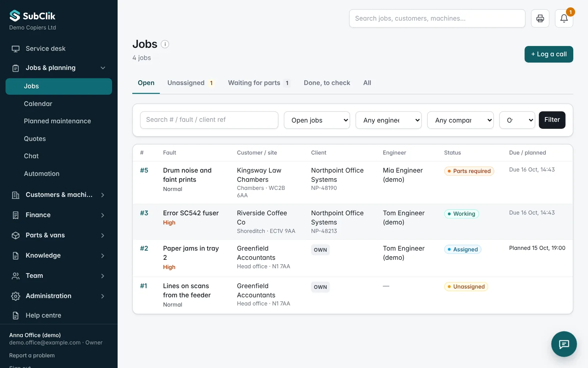Expand the Knowledge menu chevron
Screen dimensions: 588x368
[x=103, y=256]
